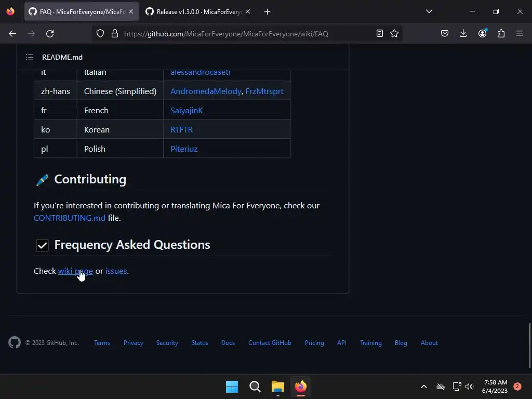Open the About footer link
This screenshot has height=399, width=532.
[x=429, y=343]
